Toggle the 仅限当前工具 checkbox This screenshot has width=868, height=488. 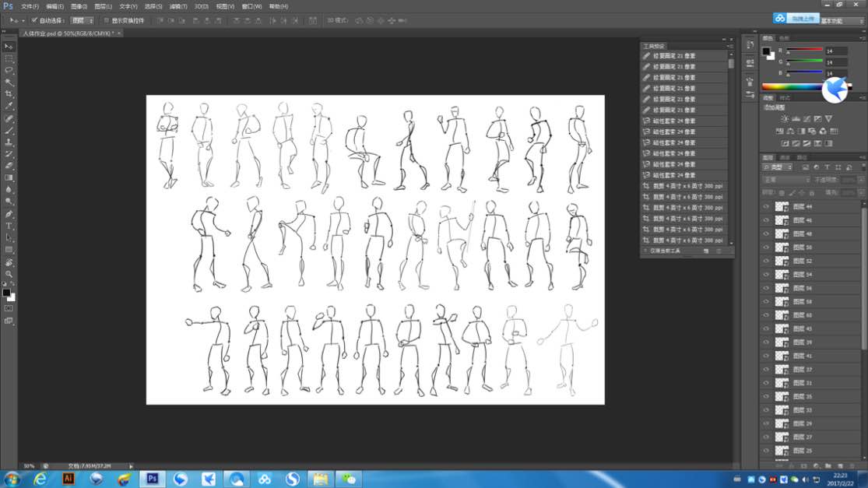pos(645,251)
